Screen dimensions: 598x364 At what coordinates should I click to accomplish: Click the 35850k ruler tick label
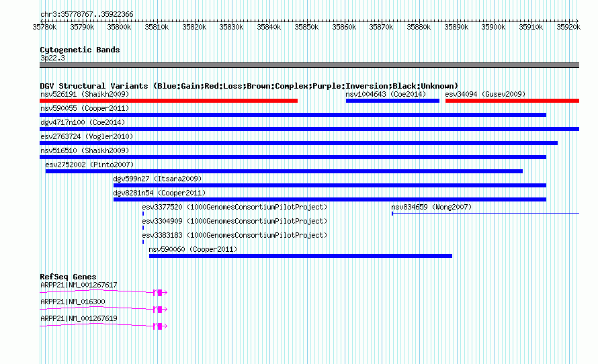[306, 27]
